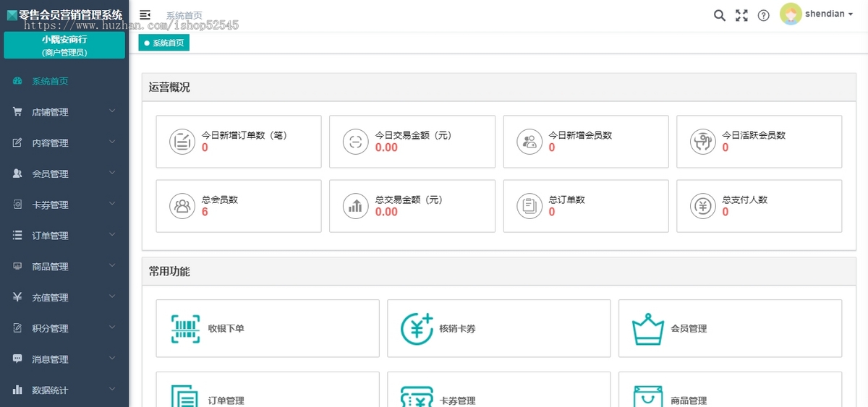This screenshot has width=868, height=407.
Task: Click the 积分管理 sidebar icon
Action: (17, 328)
